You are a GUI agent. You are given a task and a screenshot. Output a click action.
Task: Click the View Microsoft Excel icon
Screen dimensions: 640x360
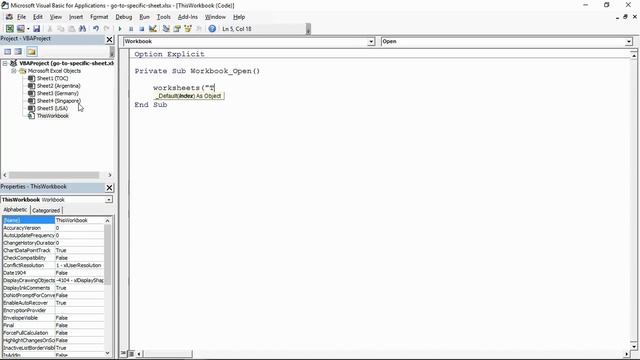[x=9, y=29]
